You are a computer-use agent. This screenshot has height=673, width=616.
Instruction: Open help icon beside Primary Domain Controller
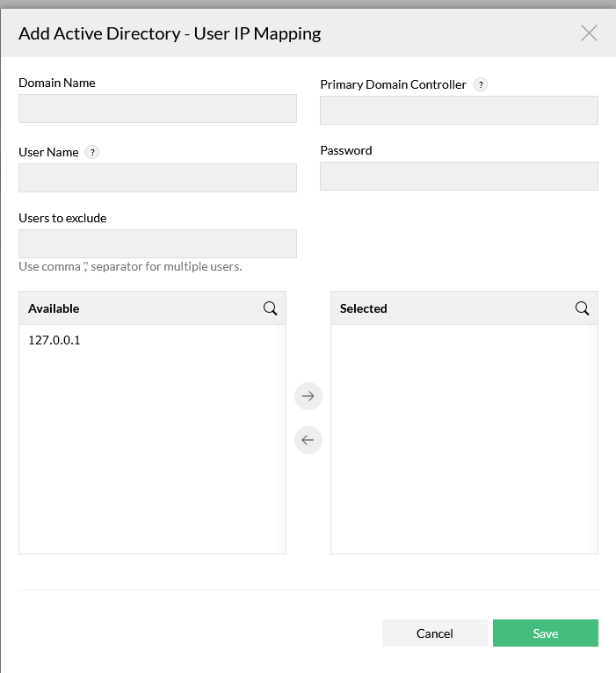point(481,85)
